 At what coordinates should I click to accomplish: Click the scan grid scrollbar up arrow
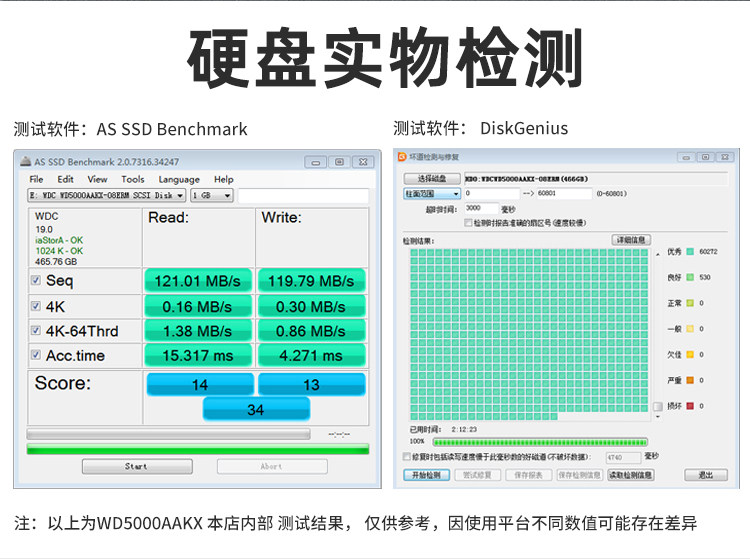(658, 254)
